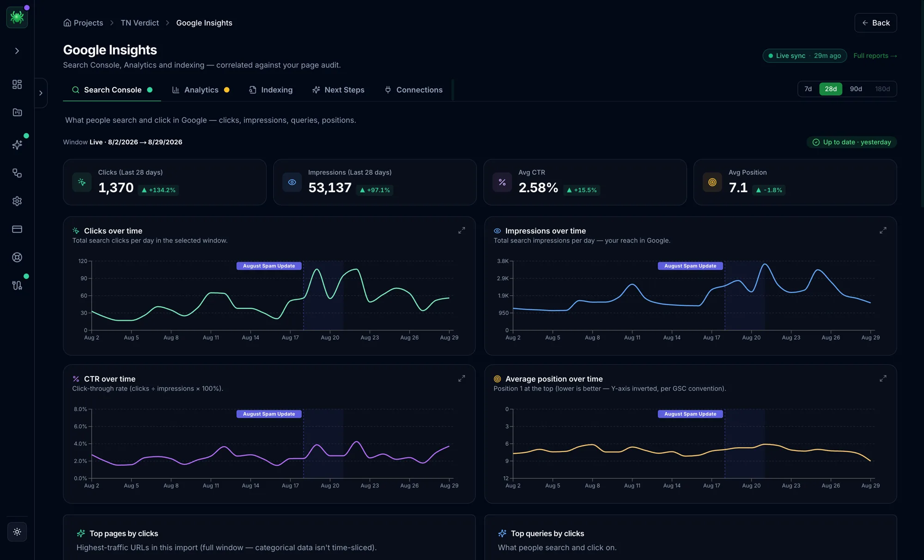The height and width of the screenshot is (560, 924).
Task: Open the git compare icon in sidebar
Action: [17, 285]
